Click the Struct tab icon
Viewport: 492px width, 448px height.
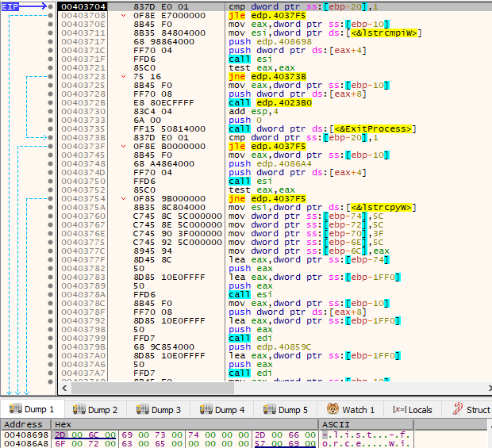(458, 408)
